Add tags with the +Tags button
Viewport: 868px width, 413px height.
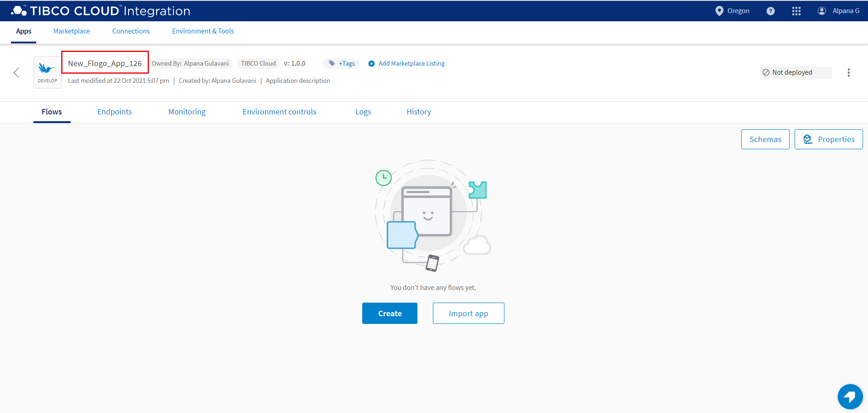coord(341,63)
